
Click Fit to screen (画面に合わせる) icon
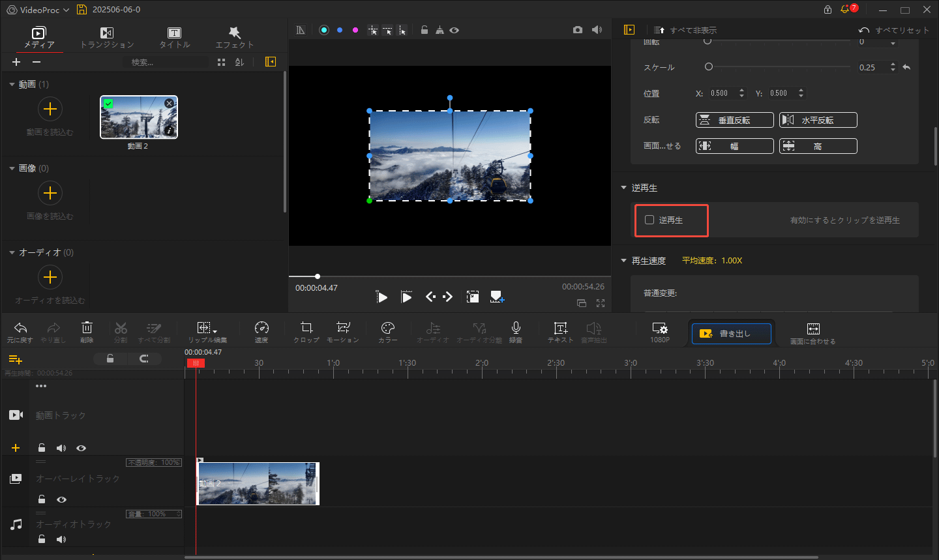point(813,329)
